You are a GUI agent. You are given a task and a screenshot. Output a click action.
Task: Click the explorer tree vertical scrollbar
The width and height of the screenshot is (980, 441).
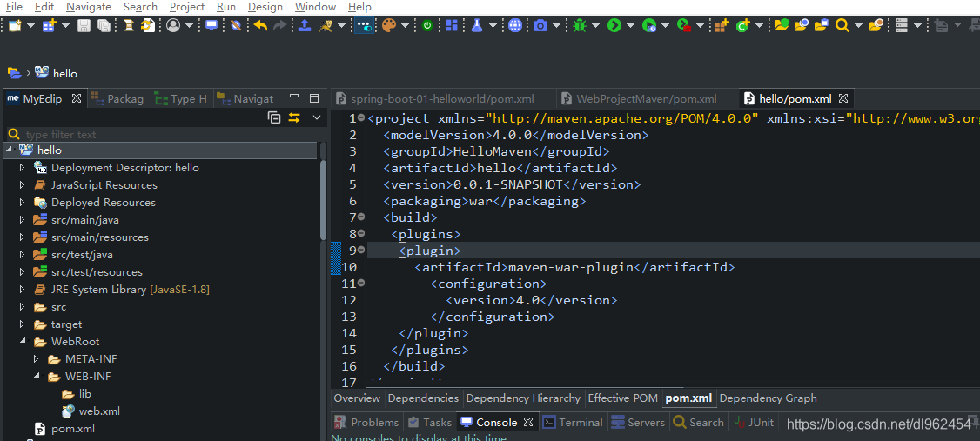[323, 200]
